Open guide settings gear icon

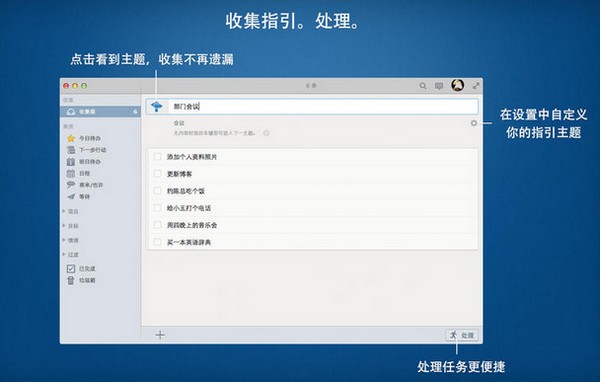pos(474,123)
